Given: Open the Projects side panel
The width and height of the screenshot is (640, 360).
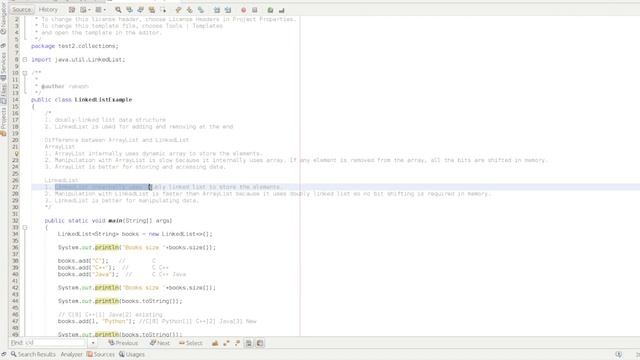Looking at the screenshot, I should tap(3, 122).
